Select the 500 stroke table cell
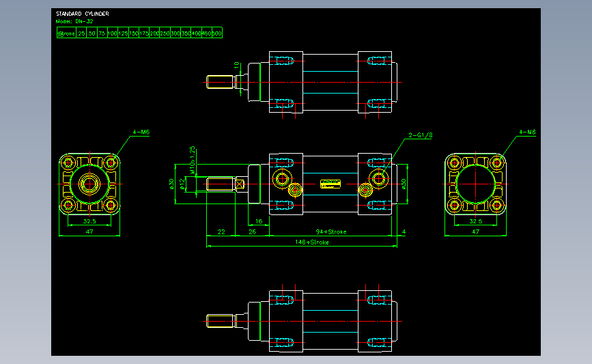This screenshot has height=364, width=592. pos(216,33)
